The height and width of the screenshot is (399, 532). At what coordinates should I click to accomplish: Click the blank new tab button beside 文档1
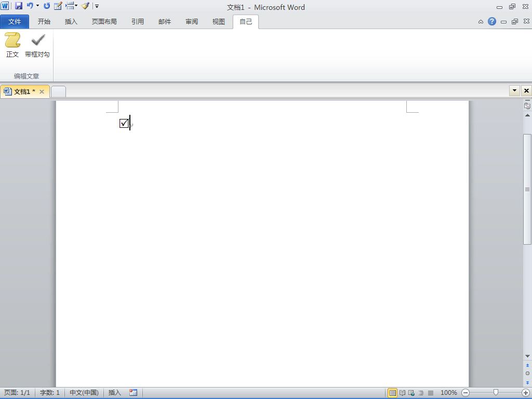point(58,91)
